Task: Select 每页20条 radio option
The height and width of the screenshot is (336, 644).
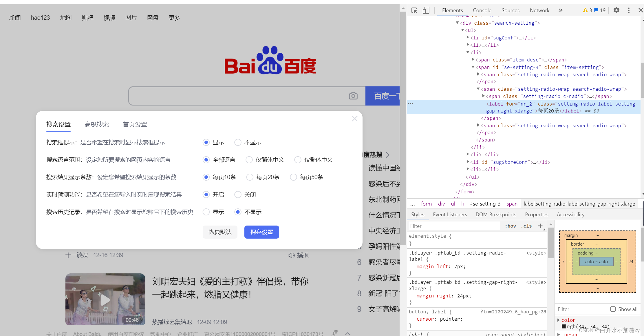Action: (250, 177)
